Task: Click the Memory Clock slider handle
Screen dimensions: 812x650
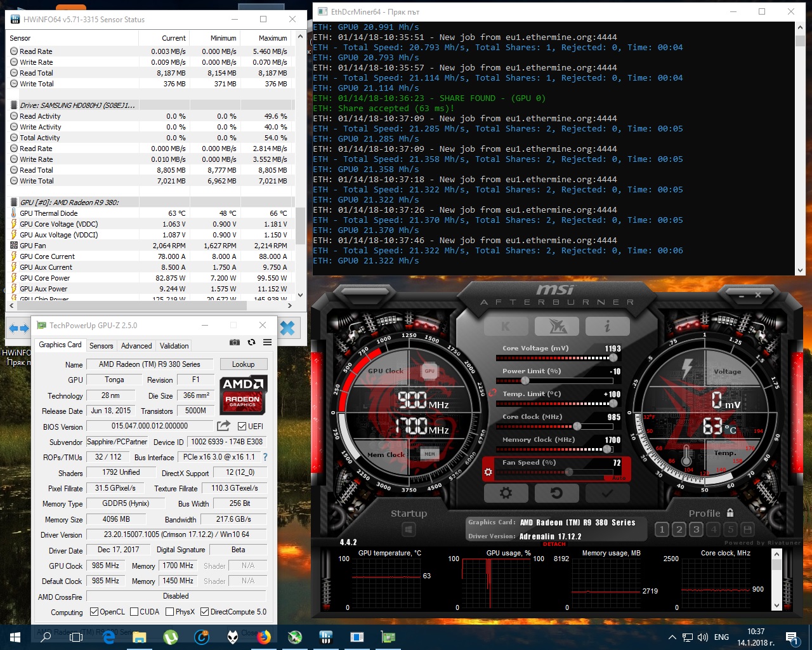Action: [x=608, y=449]
